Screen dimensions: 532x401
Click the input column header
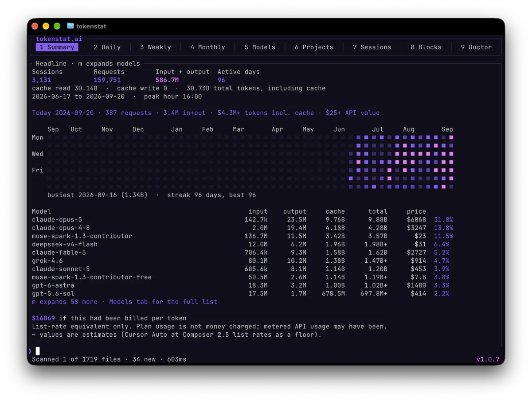258,211
